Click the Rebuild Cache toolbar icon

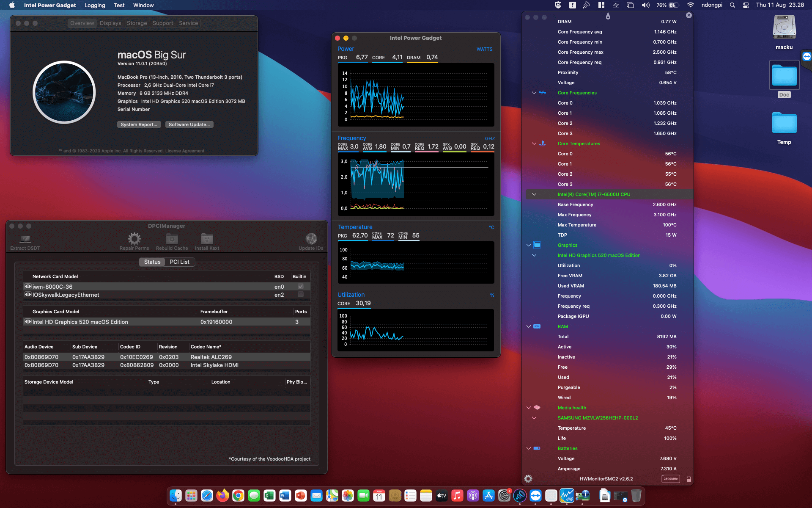(172, 239)
